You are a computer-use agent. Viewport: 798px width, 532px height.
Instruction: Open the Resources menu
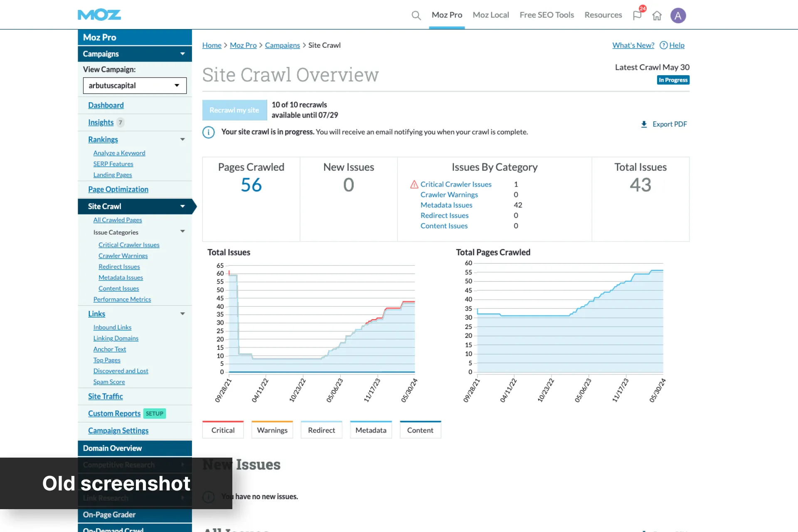[x=603, y=15]
